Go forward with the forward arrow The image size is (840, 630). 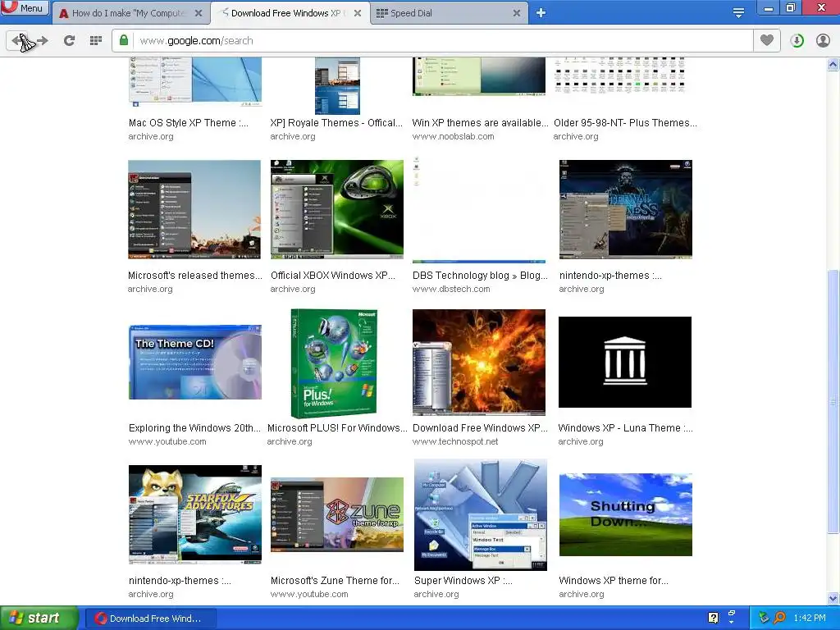click(x=42, y=41)
